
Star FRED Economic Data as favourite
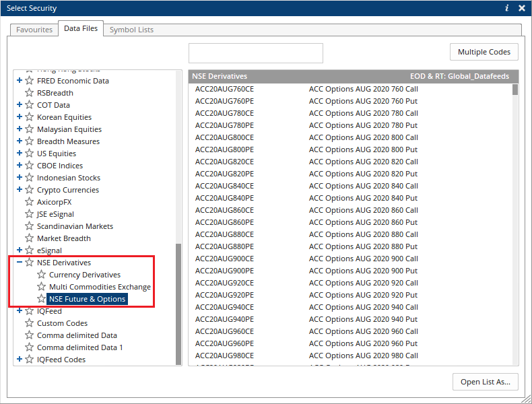click(x=30, y=80)
